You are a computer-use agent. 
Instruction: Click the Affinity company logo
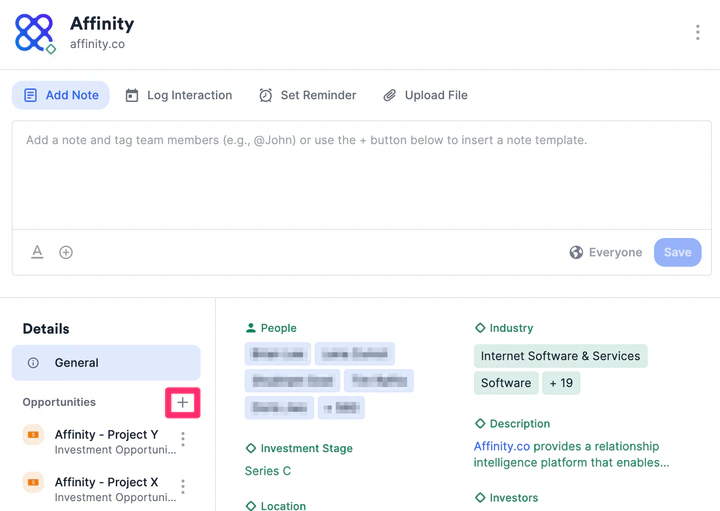point(34,33)
